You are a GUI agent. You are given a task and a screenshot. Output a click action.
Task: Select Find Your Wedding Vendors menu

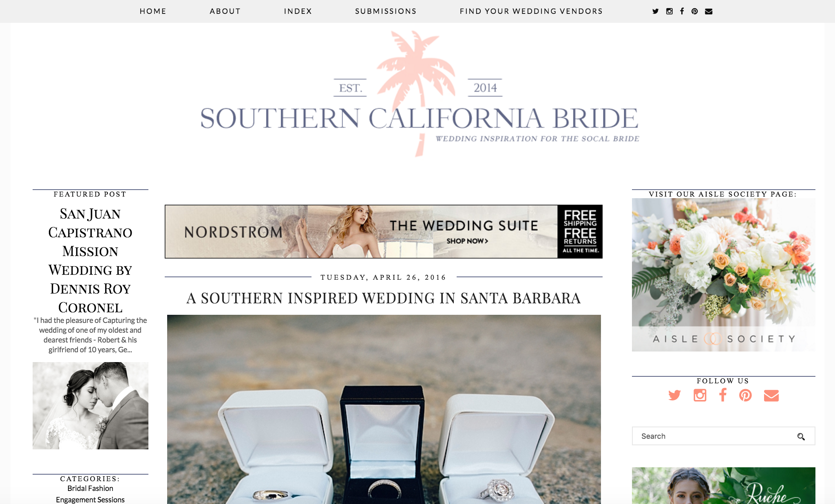(531, 11)
